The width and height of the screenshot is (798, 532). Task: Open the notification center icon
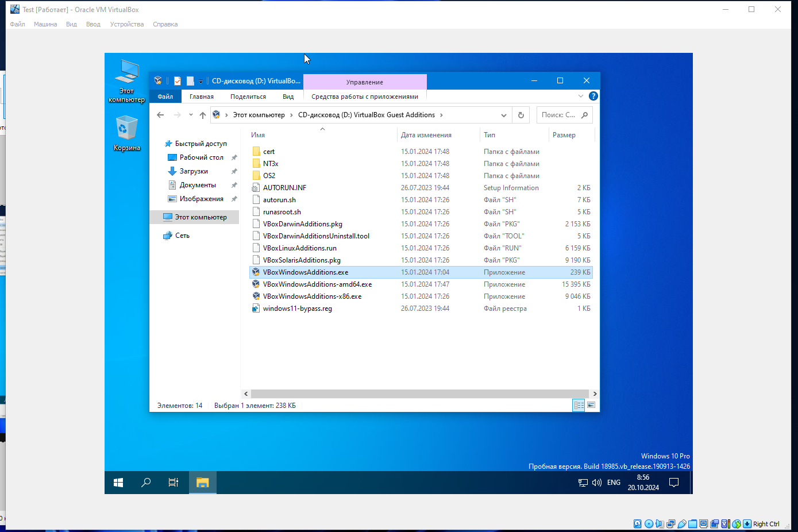point(674,483)
